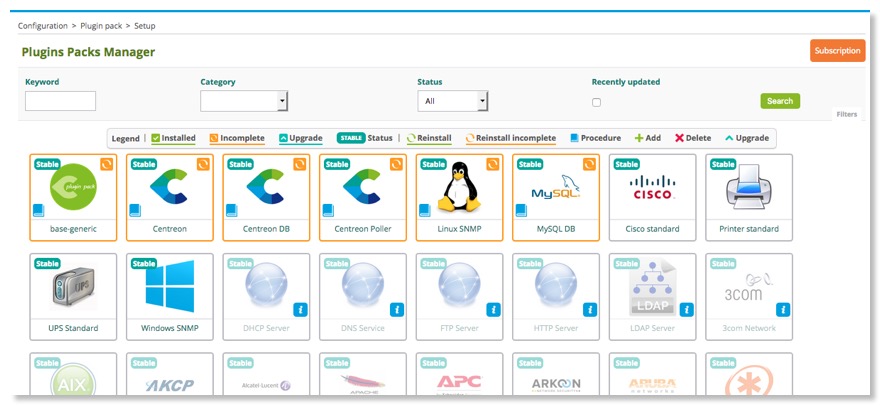Click the info icon on LDAP Server card
This screenshot has height=405, width=880.
tap(685, 310)
